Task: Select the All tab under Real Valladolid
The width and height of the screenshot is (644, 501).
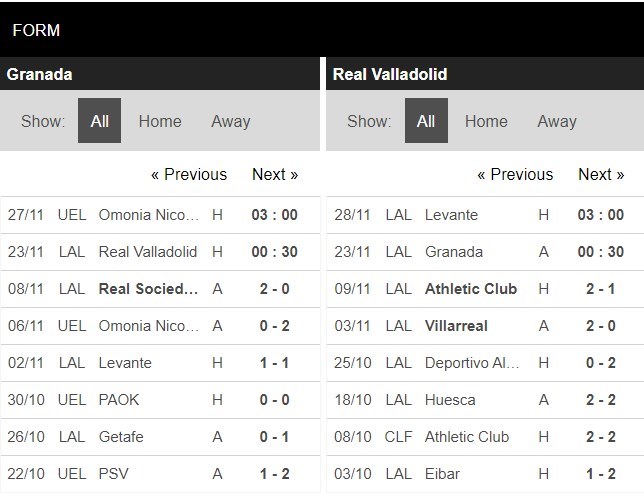Action: tap(426, 121)
